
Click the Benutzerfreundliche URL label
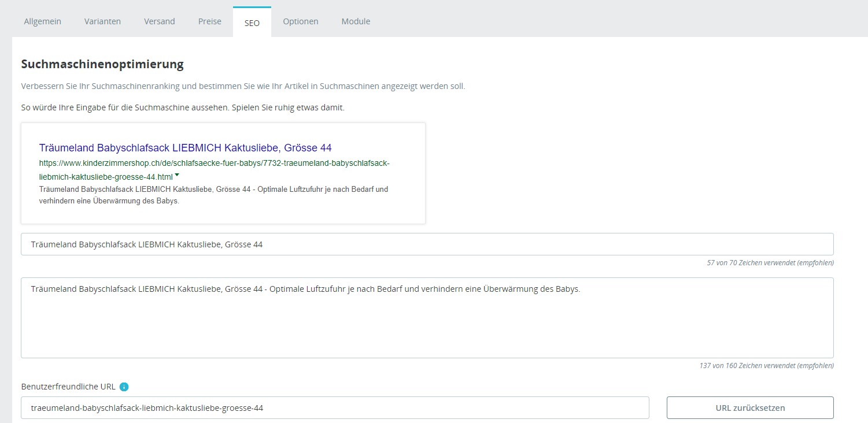[x=68, y=387]
